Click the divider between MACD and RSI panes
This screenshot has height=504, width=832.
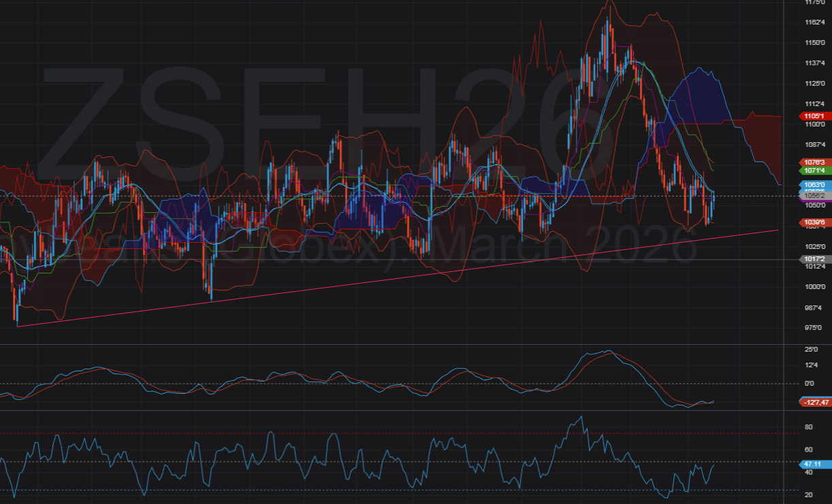408,410
